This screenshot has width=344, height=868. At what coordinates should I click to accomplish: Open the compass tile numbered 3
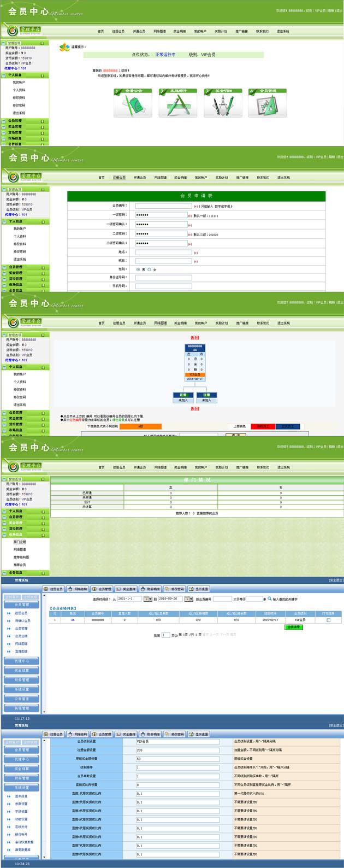215,104
